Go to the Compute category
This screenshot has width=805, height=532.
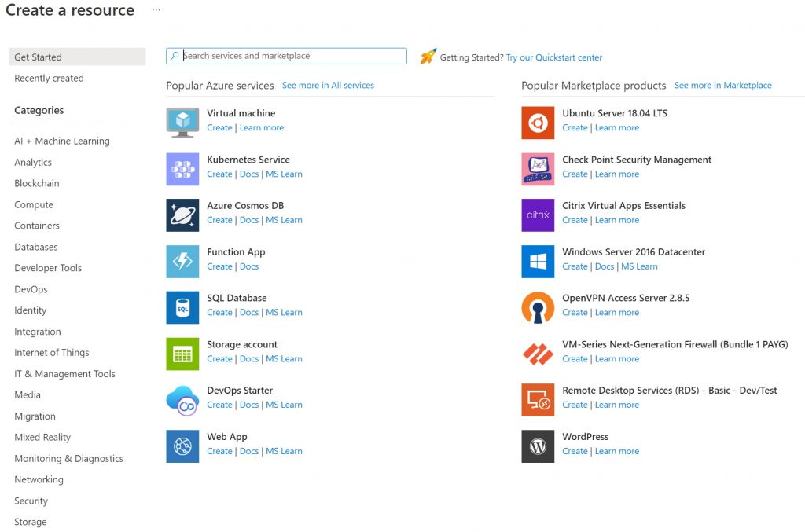[34, 204]
